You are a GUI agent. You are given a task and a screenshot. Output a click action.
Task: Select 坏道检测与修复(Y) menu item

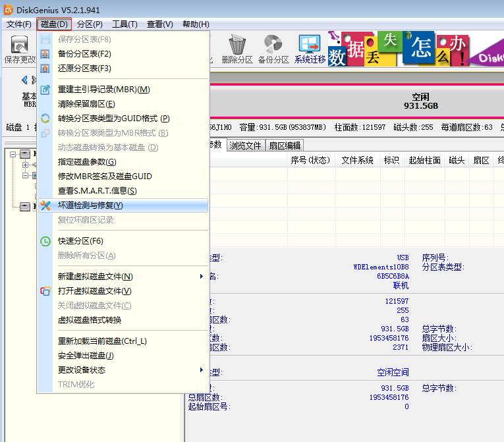pyautogui.click(x=123, y=206)
